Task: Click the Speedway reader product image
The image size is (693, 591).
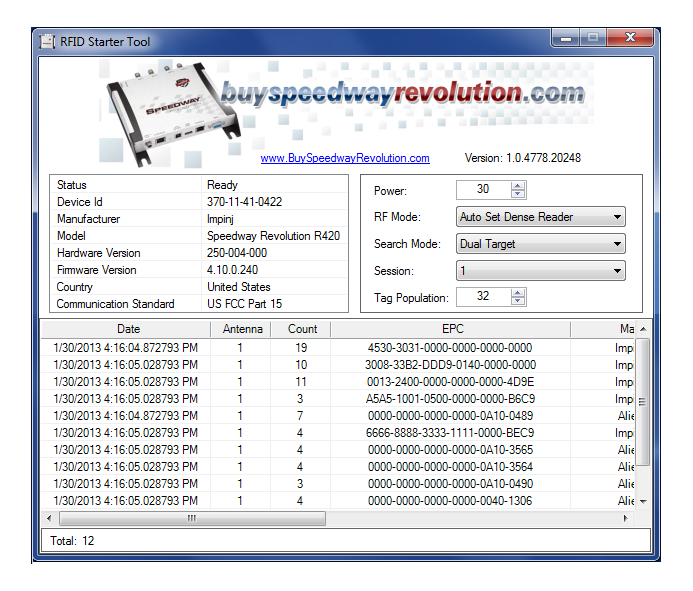Action: pyautogui.click(x=175, y=114)
